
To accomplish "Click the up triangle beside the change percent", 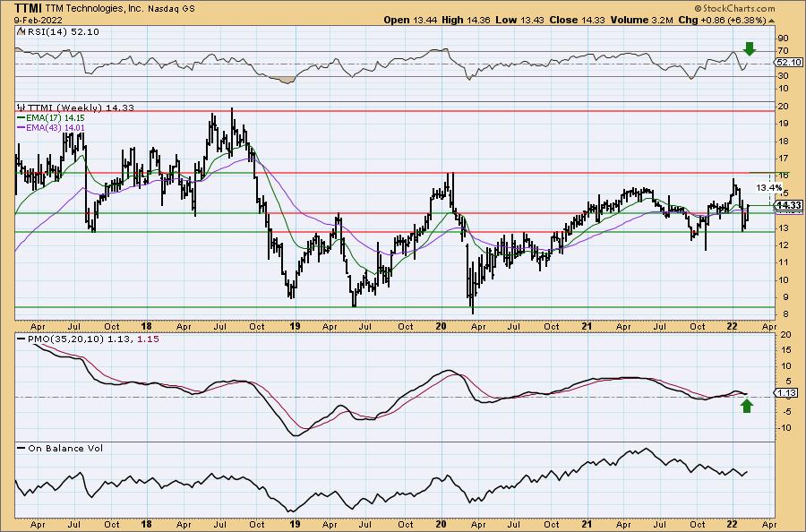I will [x=771, y=21].
